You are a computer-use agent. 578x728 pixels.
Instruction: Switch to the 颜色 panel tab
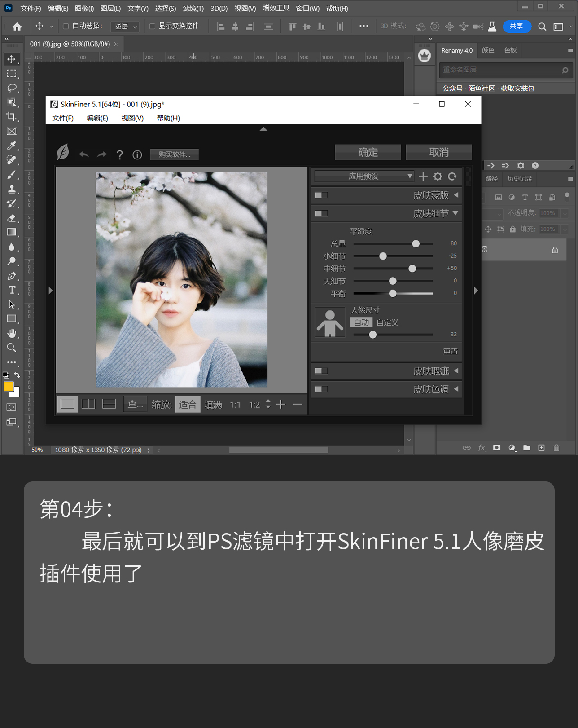[x=488, y=50]
